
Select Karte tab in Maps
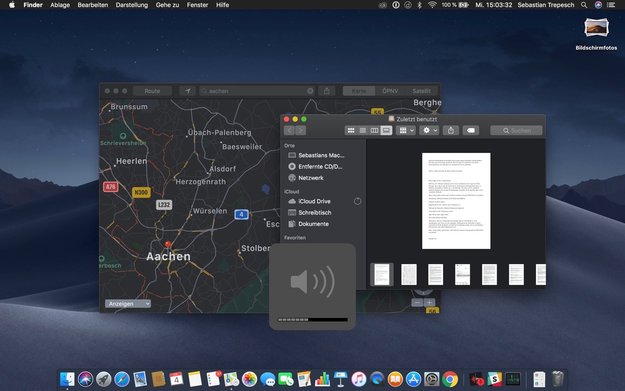359,91
